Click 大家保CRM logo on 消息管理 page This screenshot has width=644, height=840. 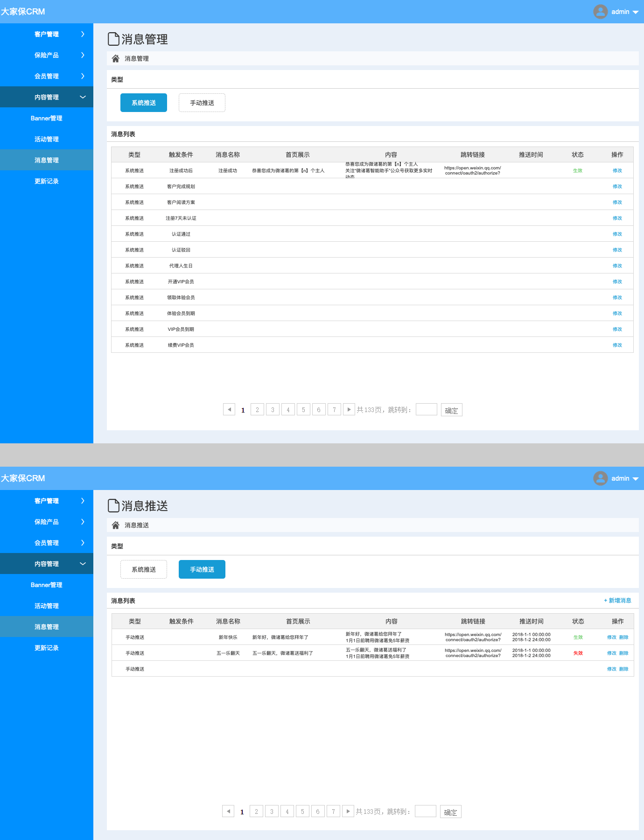click(23, 12)
